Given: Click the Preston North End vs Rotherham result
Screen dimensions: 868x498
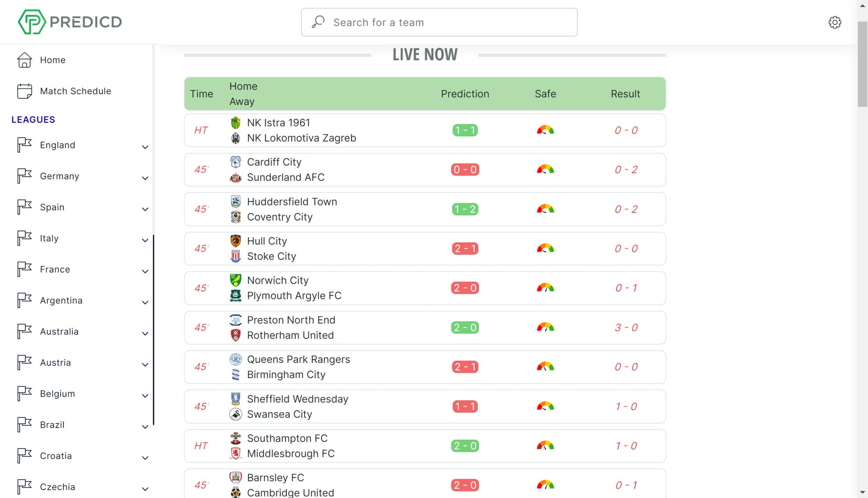Looking at the screenshot, I should pyautogui.click(x=625, y=327).
